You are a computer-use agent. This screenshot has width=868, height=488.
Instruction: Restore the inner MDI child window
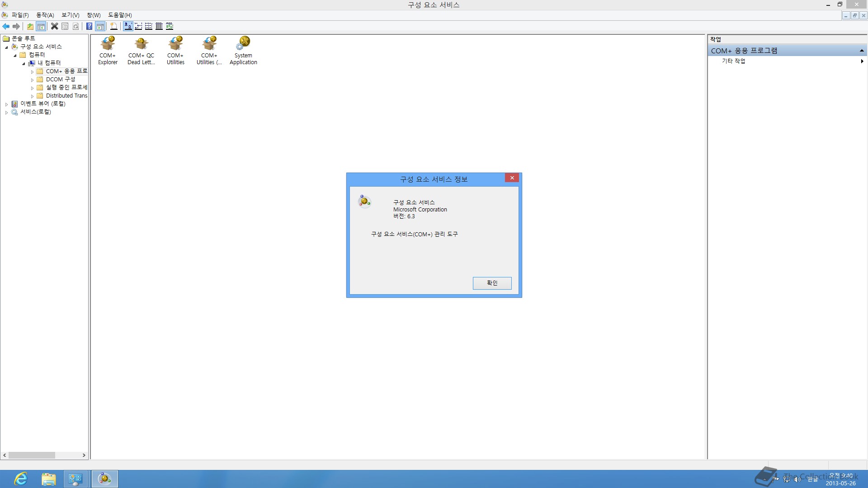854,15
